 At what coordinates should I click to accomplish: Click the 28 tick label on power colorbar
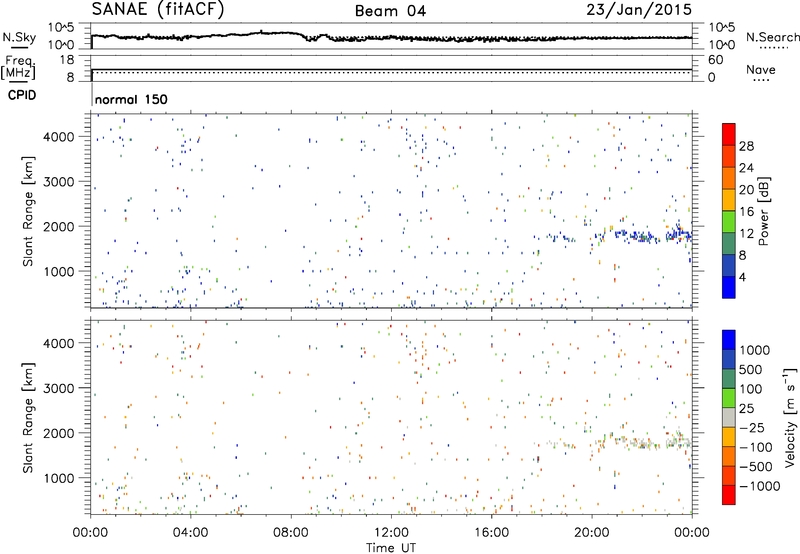point(746,146)
